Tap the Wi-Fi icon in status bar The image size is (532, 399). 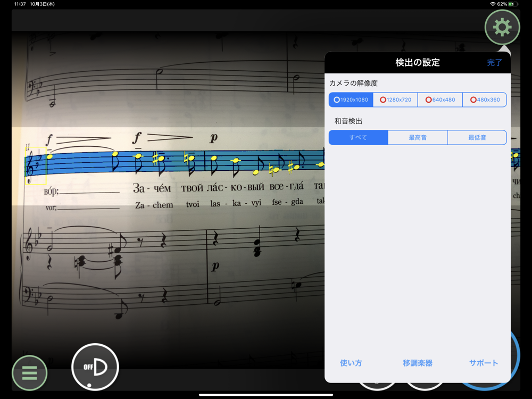pyautogui.click(x=493, y=4)
